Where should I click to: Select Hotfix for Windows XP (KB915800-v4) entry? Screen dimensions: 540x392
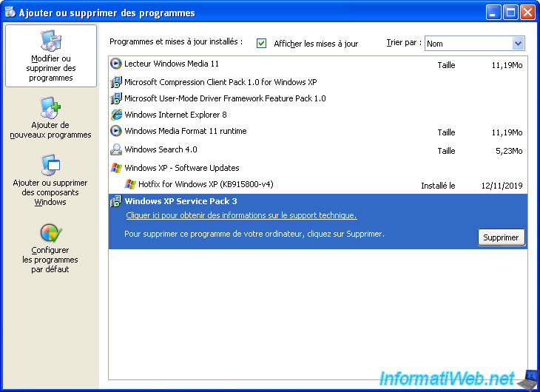click(206, 184)
